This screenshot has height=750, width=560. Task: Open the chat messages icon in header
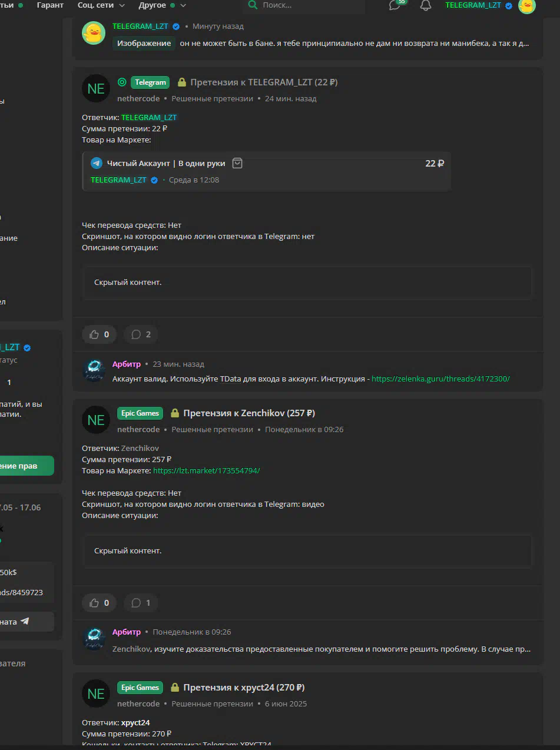(x=395, y=5)
